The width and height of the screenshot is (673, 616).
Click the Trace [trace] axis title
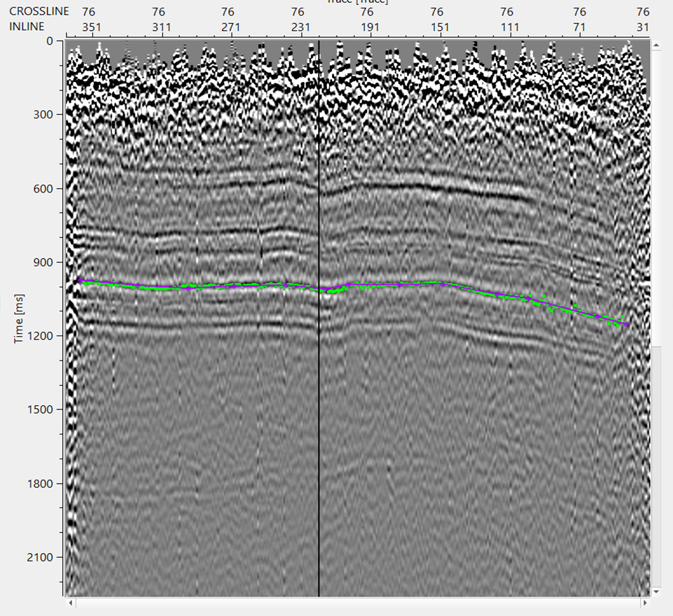point(359,3)
